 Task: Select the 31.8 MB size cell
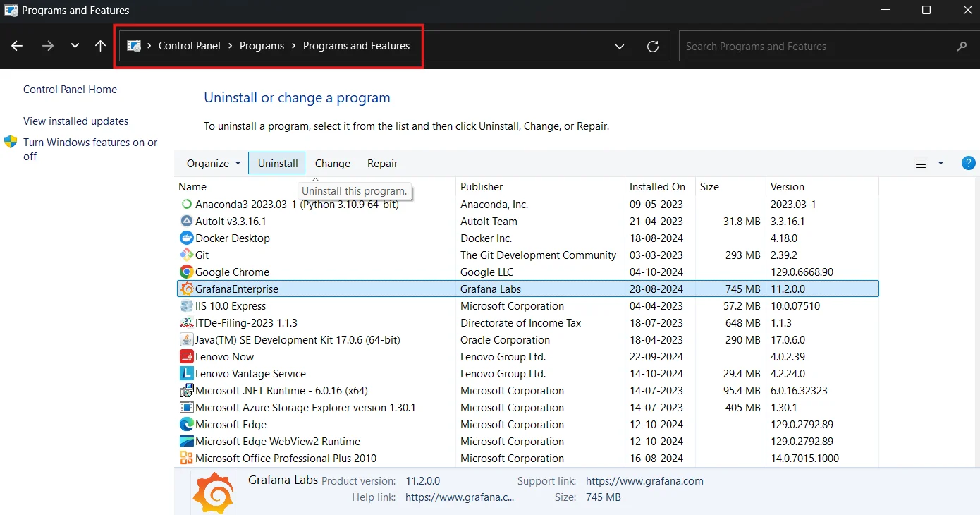(742, 222)
